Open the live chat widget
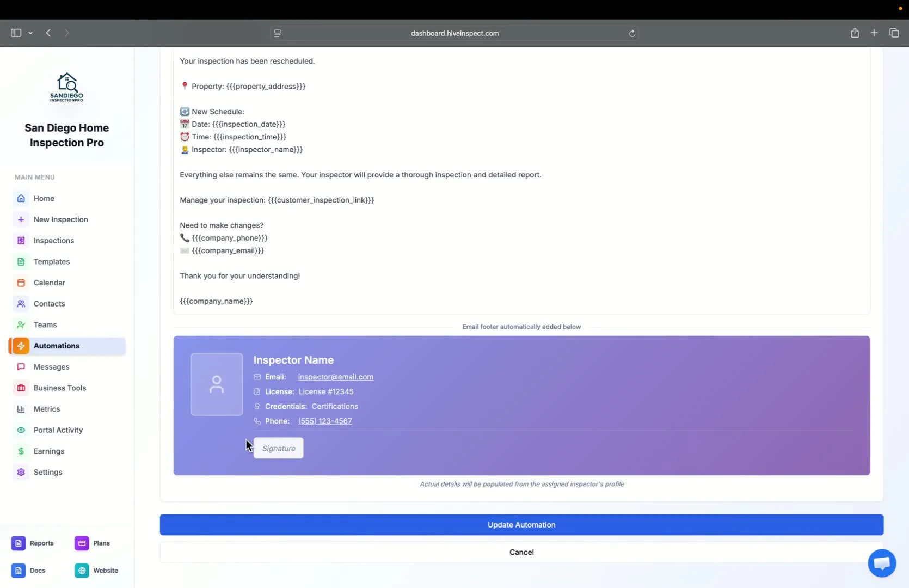This screenshot has width=909, height=588. point(881,563)
